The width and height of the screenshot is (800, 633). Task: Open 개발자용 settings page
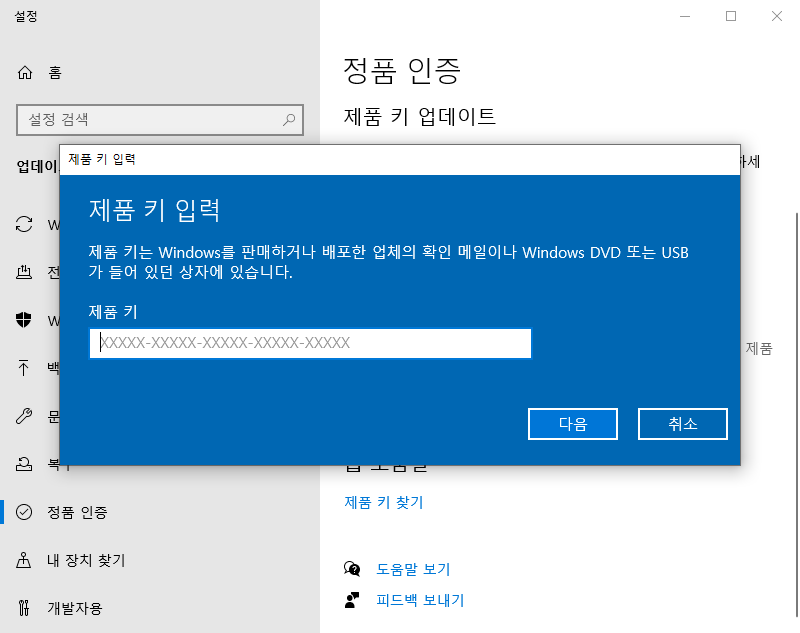click(x=160, y=607)
